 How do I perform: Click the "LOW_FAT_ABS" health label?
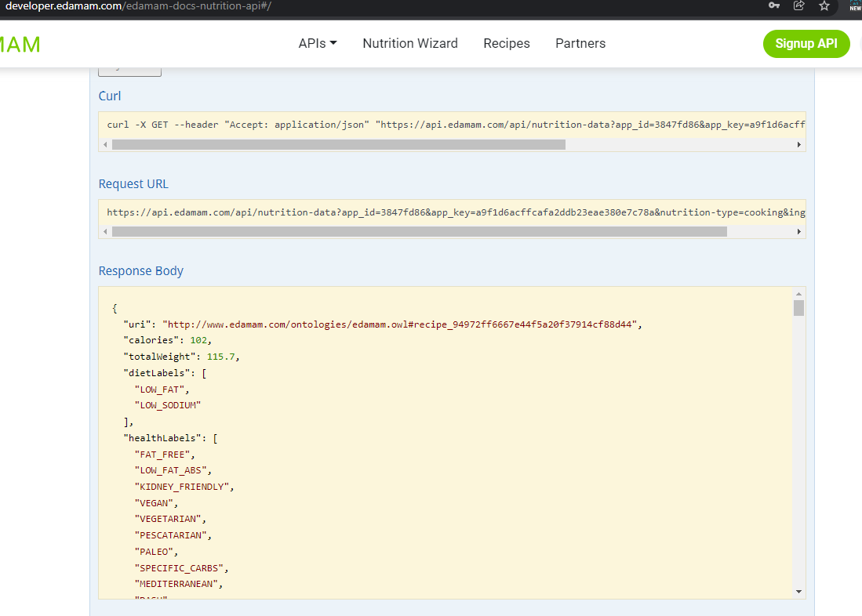170,470
